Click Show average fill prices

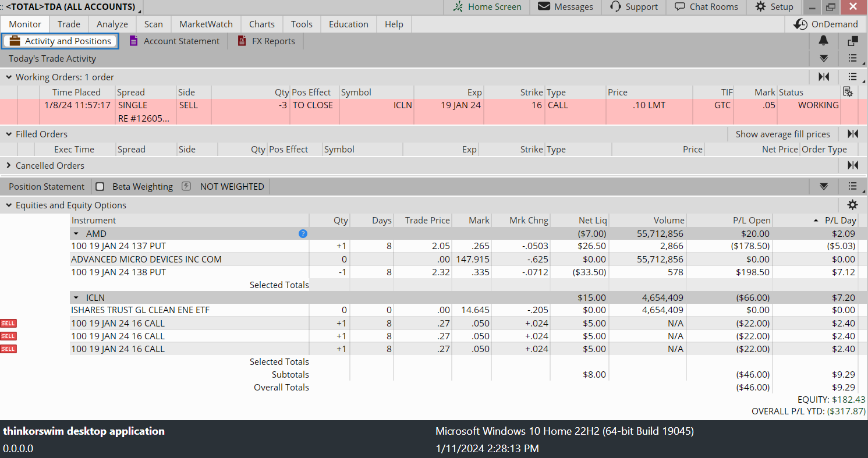(x=782, y=134)
